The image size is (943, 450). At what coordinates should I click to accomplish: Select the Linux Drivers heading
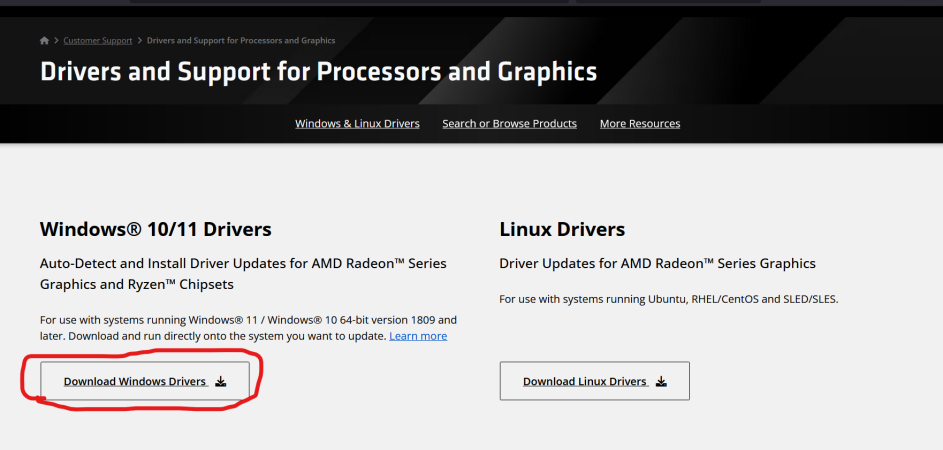(x=562, y=229)
